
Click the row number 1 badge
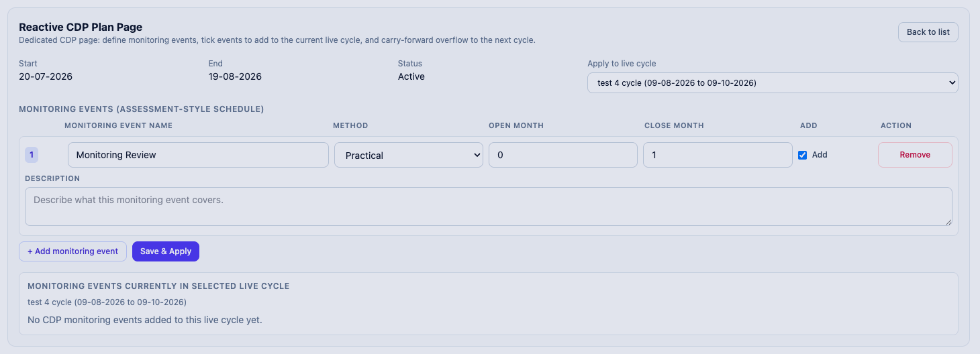tap(32, 155)
